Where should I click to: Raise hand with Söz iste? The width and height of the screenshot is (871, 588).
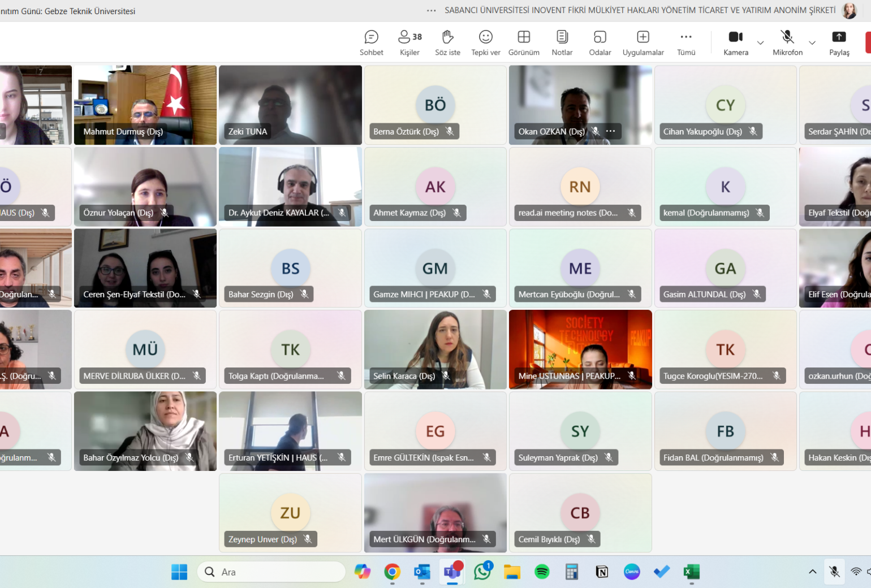tap(447, 43)
